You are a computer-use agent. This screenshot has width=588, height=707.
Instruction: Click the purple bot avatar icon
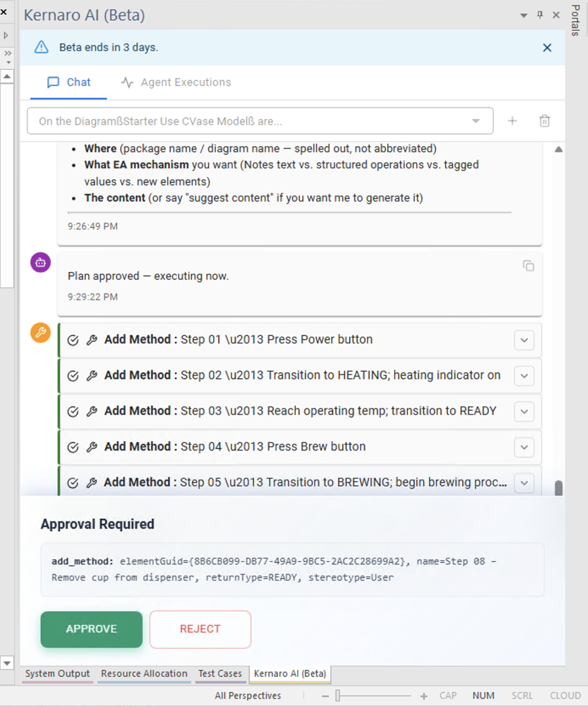point(41,262)
